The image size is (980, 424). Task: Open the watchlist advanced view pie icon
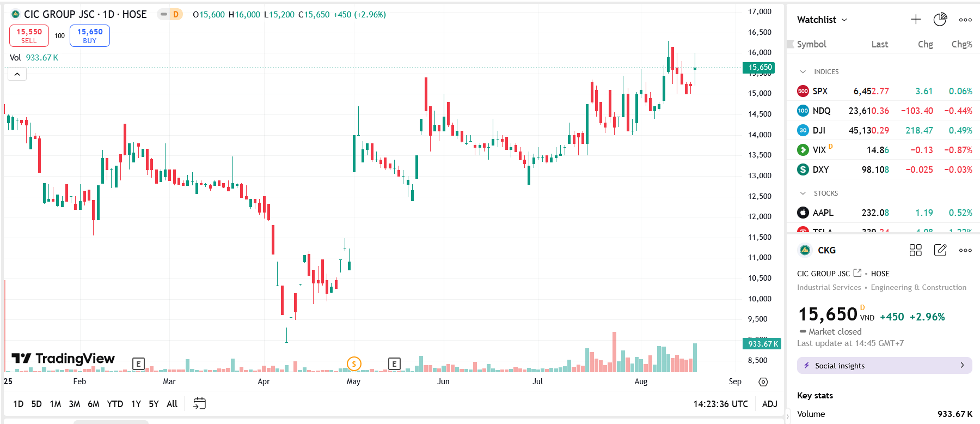click(940, 20)
